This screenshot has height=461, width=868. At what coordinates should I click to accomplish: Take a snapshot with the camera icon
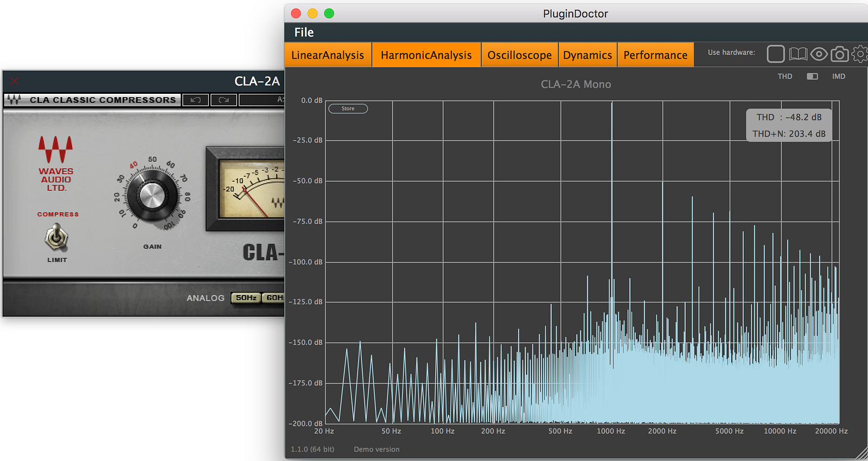pos(840,54)
